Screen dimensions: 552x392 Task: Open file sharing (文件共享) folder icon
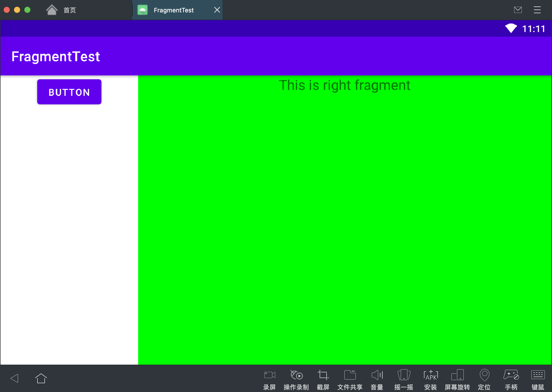click(350, 375)
